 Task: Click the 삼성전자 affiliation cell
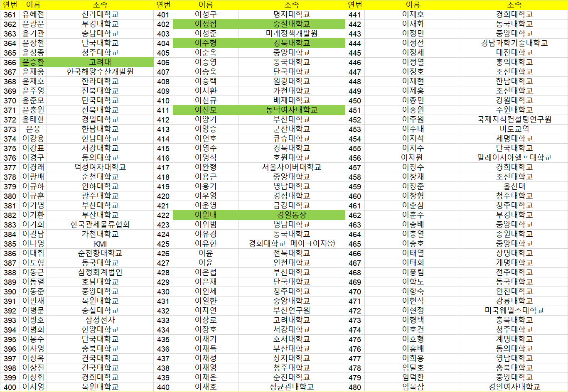[x=100, y=320]
